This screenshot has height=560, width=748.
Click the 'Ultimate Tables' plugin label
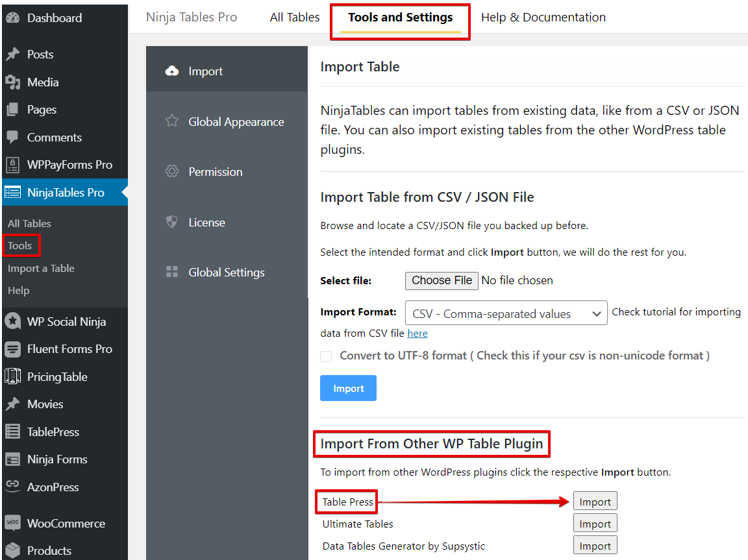(x=358, y=524)
